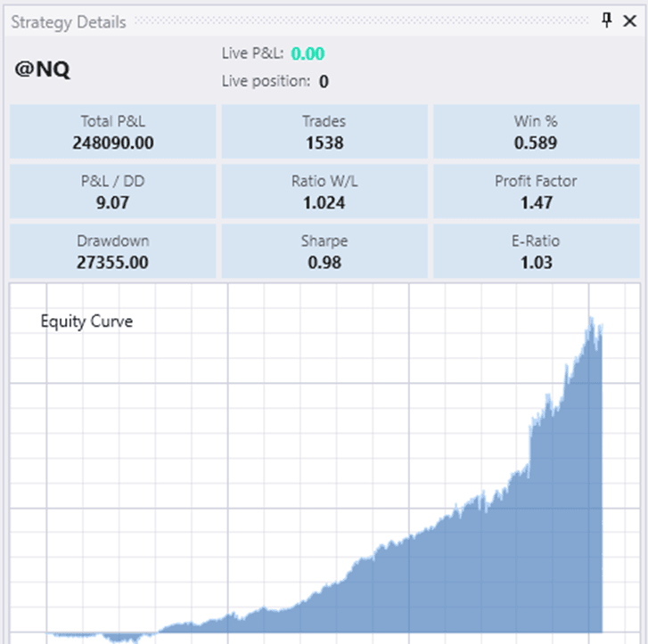This screenshot has height=644, width=648.
Task: Click the green 0.00 Live P&L value
Action: (x=308, y=54)
